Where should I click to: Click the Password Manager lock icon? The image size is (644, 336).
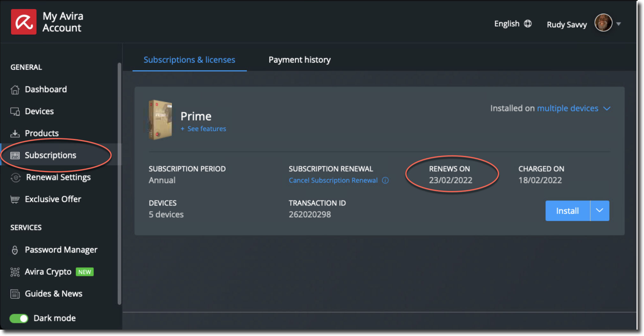[x=15, y=250]
